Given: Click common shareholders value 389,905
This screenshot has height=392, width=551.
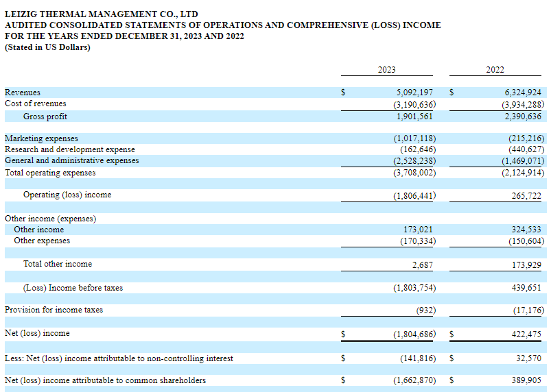Looking at the screenshot, I should click(526, 380).
